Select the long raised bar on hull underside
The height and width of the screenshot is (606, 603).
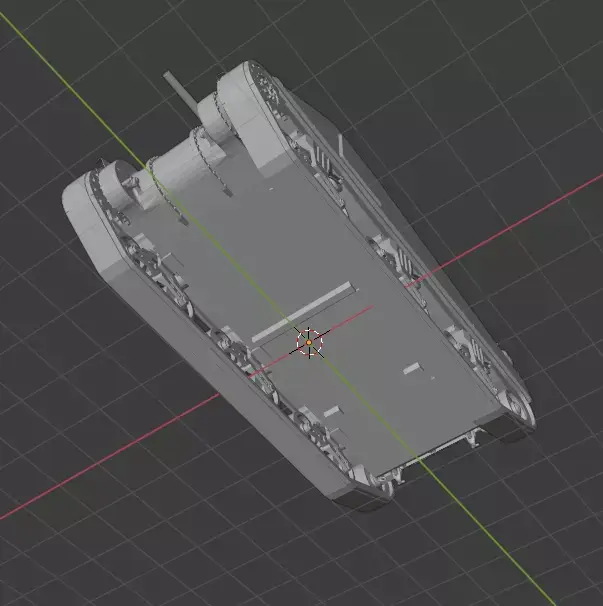302,312
